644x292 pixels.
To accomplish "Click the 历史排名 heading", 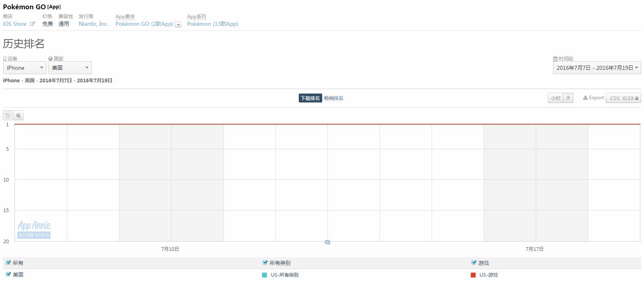I will pyautogui.click(x=24, y=44).
